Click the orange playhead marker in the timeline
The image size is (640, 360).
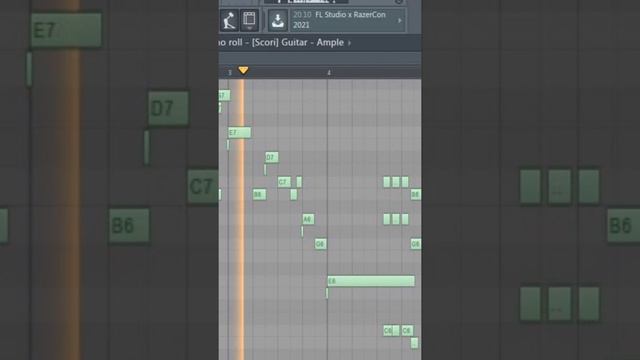243,70
